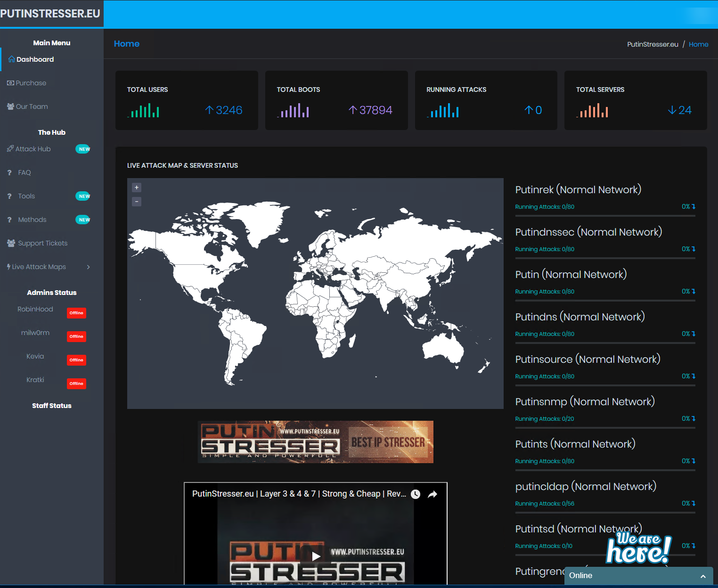The height and width of the screenshot is (588, 718).
Task: Click the Total Boots bar chart icon
Action: click(293, 111)
